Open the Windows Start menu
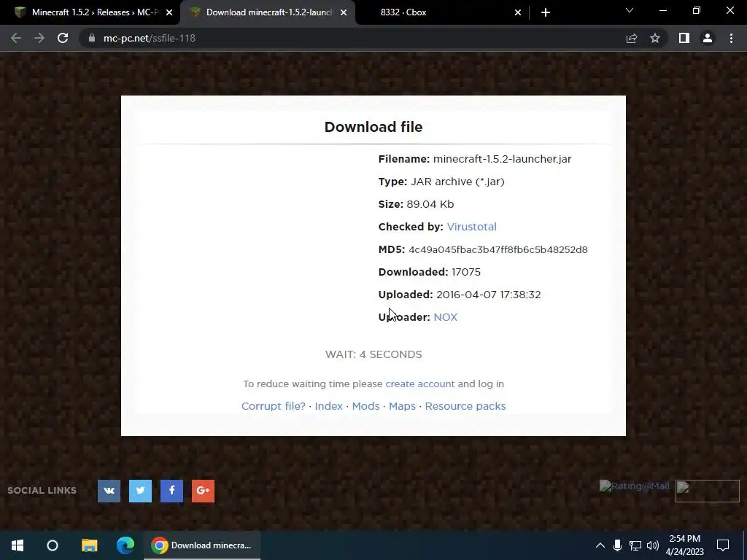The image size is (747, 560). coord(18,545)
